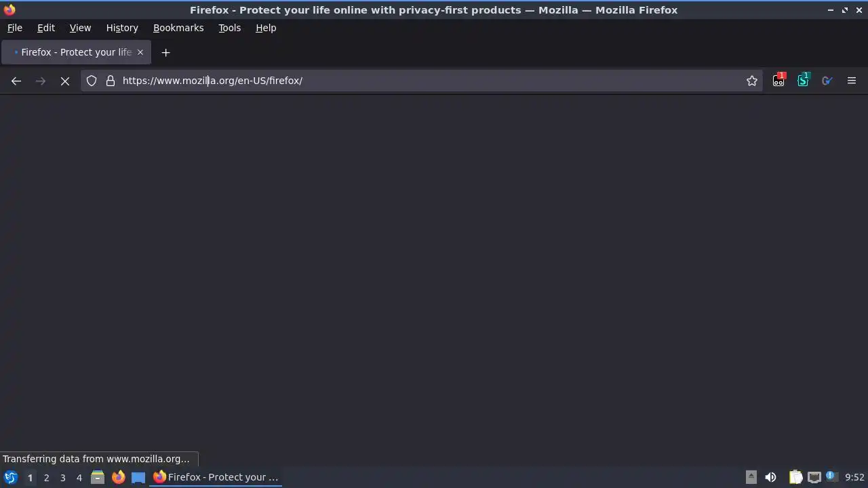Switch to workspace 4
Screen dimensions: 868x488
79,477
